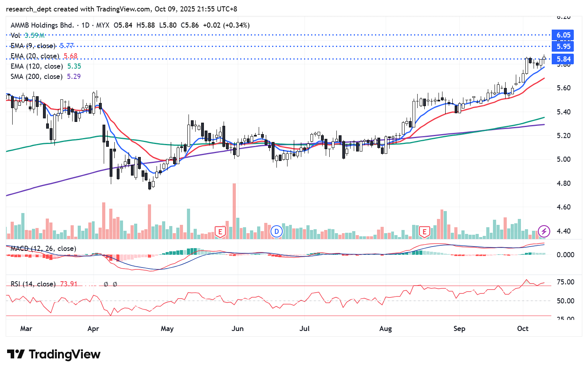
Task: Select the 6.05 blue price label
Action: pos(563,35)
